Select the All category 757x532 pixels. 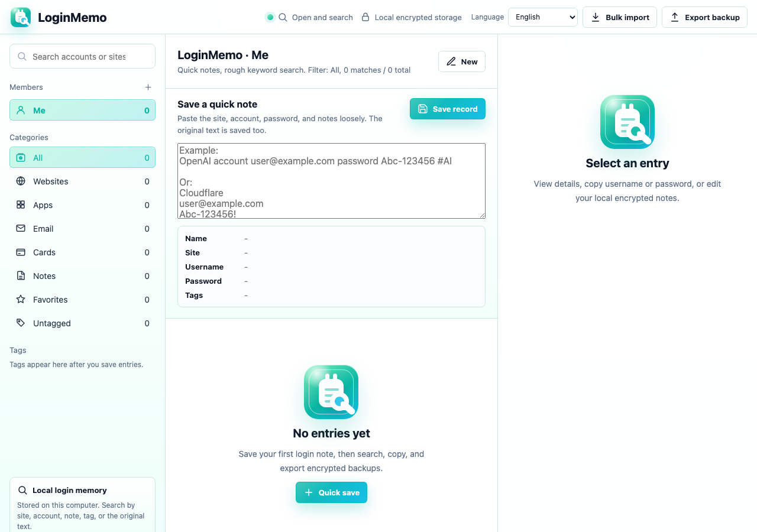point(82,157)
